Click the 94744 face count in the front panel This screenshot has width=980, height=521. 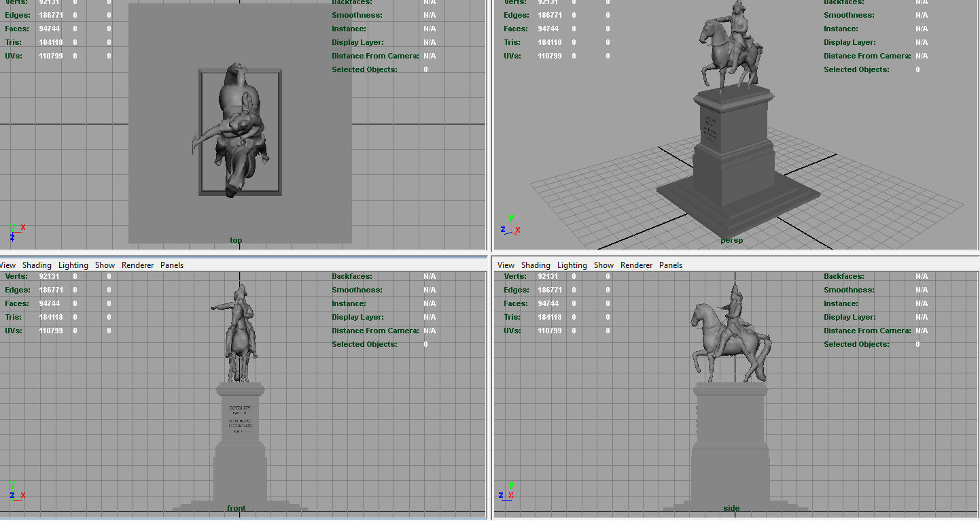[50, 303]
